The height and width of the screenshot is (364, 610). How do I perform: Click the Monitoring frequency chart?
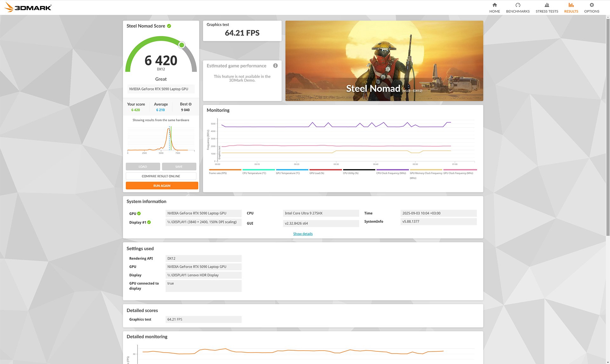[x=342, y=141]
